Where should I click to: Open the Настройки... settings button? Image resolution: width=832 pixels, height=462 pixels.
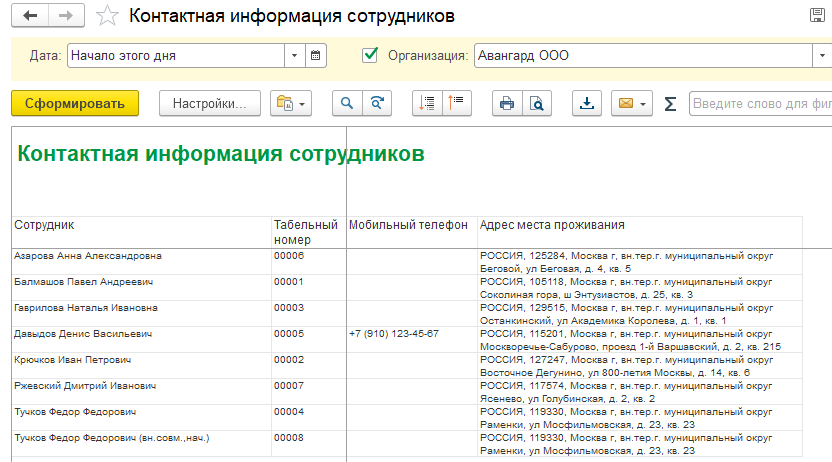click(x=210, y=103)
